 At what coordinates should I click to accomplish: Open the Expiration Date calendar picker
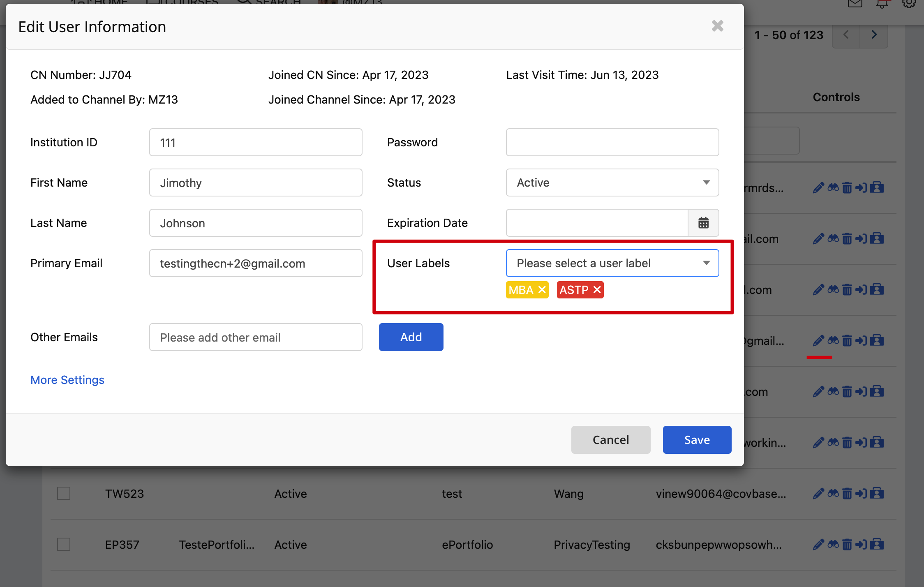click(x=703, y=223)
